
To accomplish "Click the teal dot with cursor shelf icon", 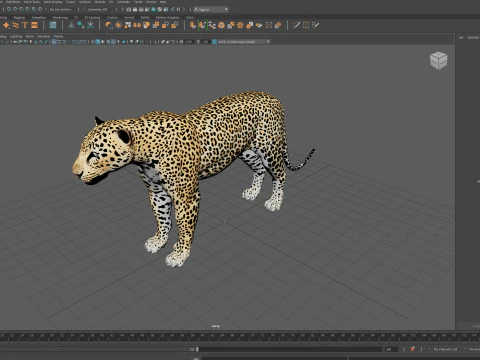I will [x=81, y=25].
